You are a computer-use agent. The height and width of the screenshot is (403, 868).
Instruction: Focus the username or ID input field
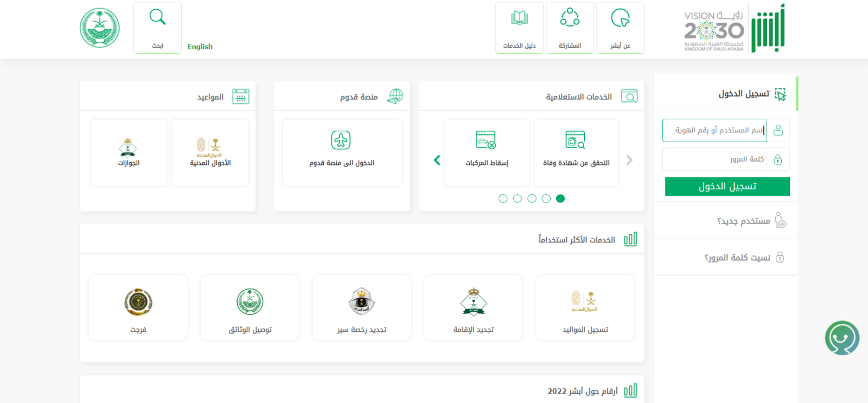714,130
